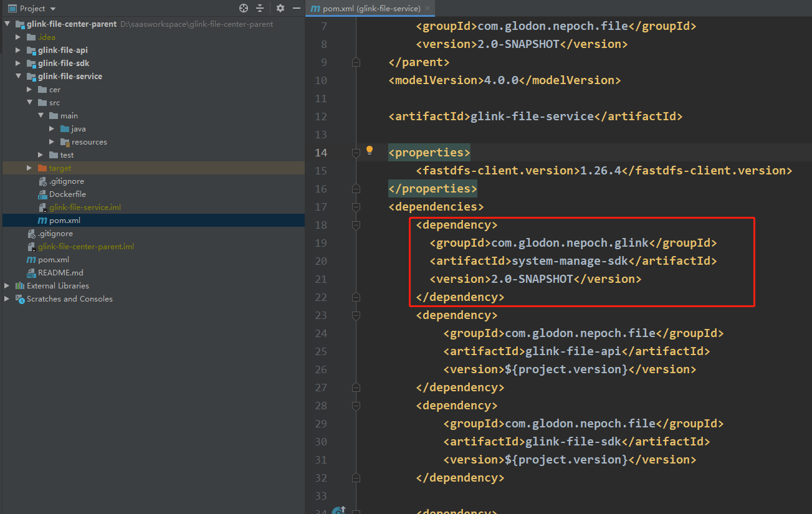Image resolution: width=812 pixels, height=514 pixels.
Task: Click the Project view window icon
Action: click(12, 8)
